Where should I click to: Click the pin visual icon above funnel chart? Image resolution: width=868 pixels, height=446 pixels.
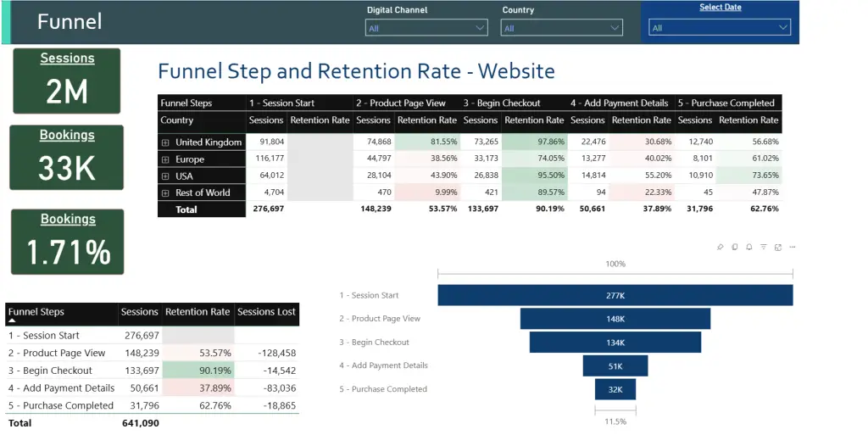(x=721, y=247)
